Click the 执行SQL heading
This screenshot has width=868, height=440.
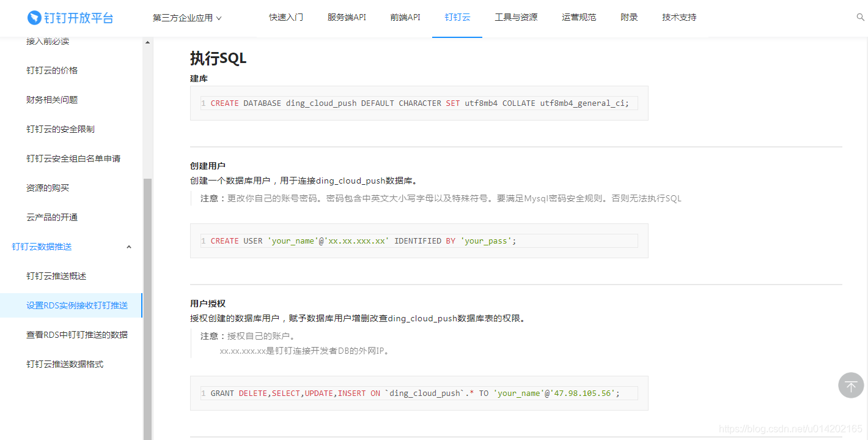coord(218,59)
